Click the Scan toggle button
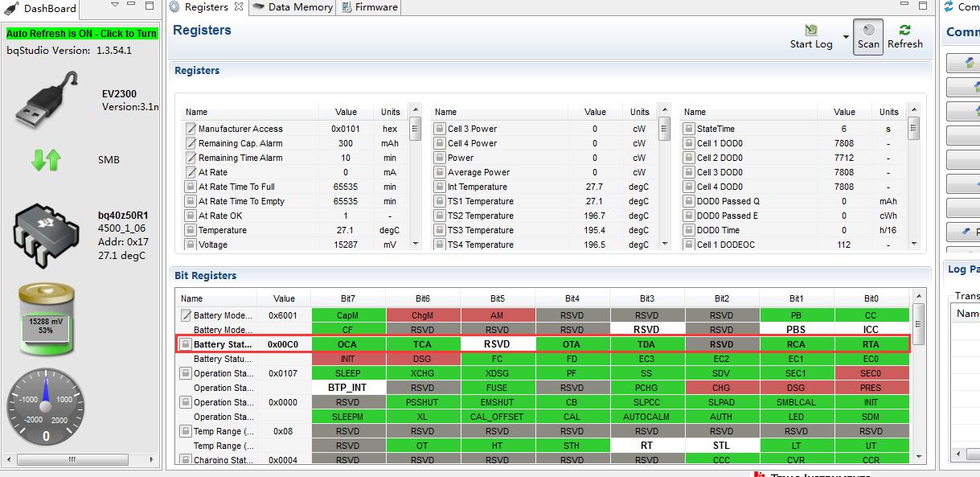 tap(868, 36)
